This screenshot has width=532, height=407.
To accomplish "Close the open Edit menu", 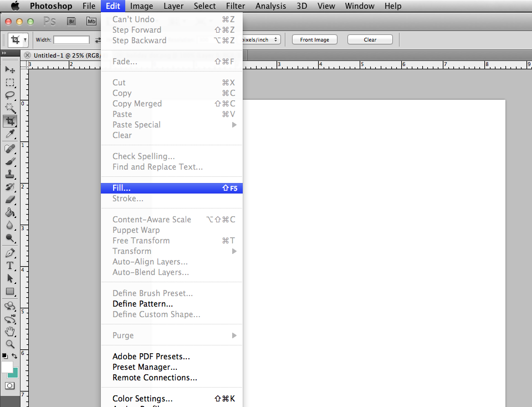I will [x=113, y=6].
